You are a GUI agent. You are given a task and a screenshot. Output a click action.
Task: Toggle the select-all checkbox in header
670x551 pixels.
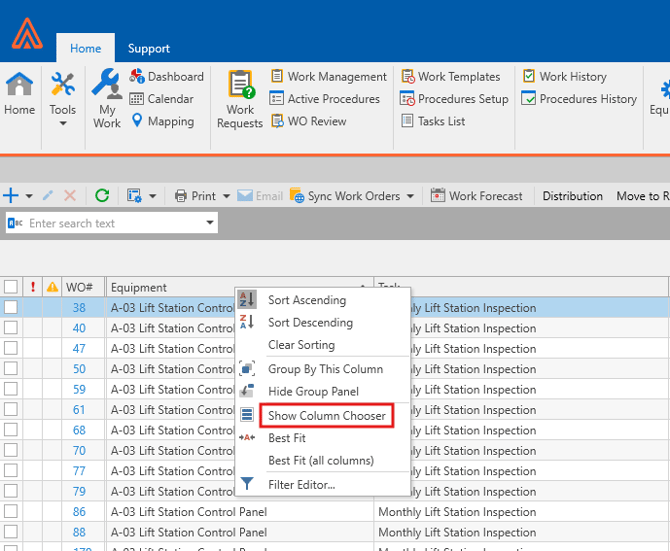click(x=10, y=287)
